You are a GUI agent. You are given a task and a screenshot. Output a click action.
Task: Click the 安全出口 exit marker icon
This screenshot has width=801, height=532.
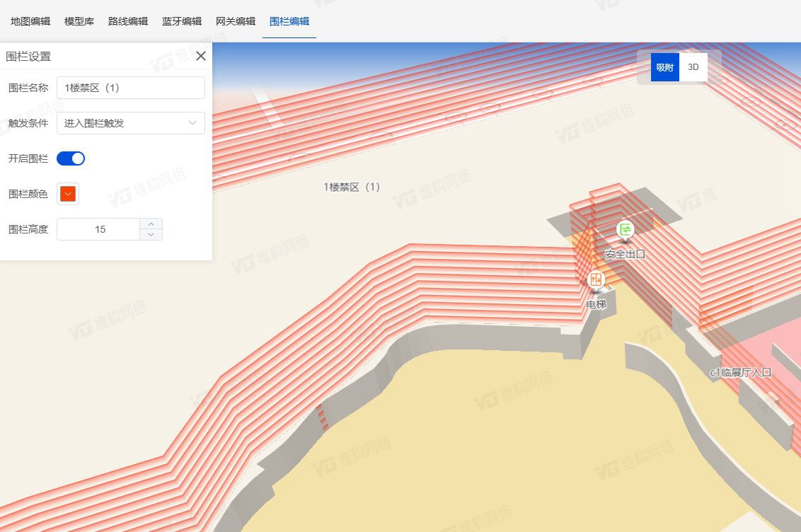click(626, 230)
